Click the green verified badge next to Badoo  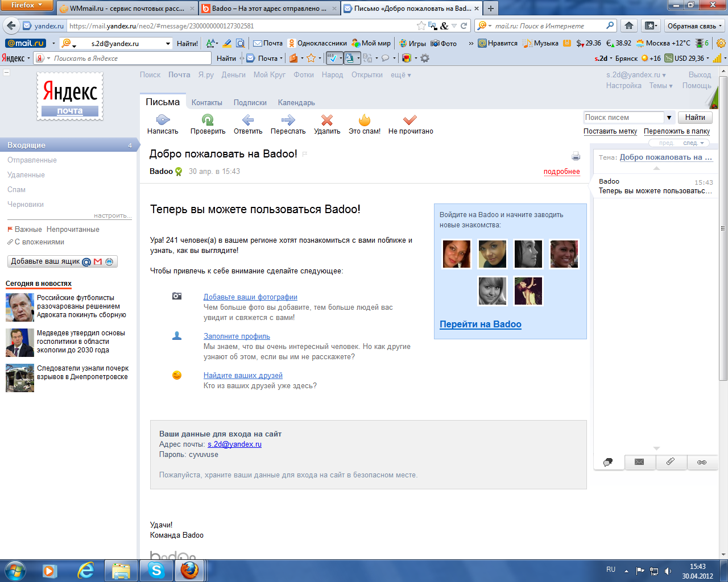[179, 172]
